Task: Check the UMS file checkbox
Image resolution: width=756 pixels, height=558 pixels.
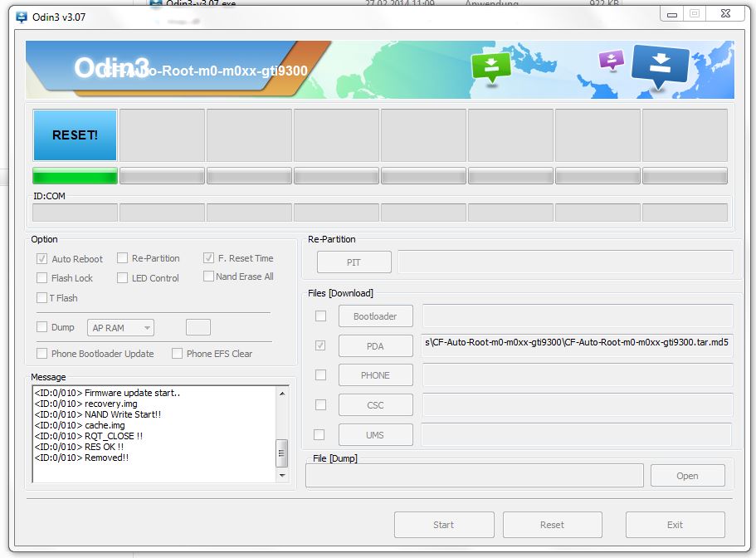Action: tap(319, 434)
